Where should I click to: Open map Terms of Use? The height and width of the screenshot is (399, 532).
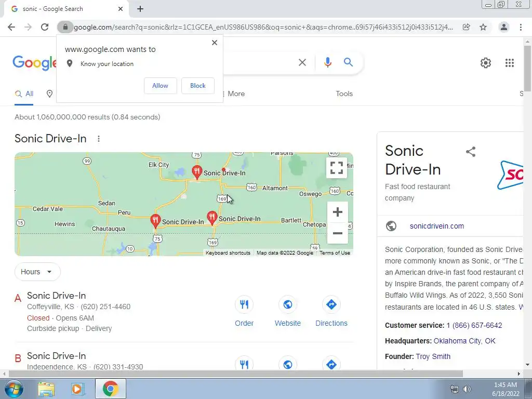(x=335, y=253)
